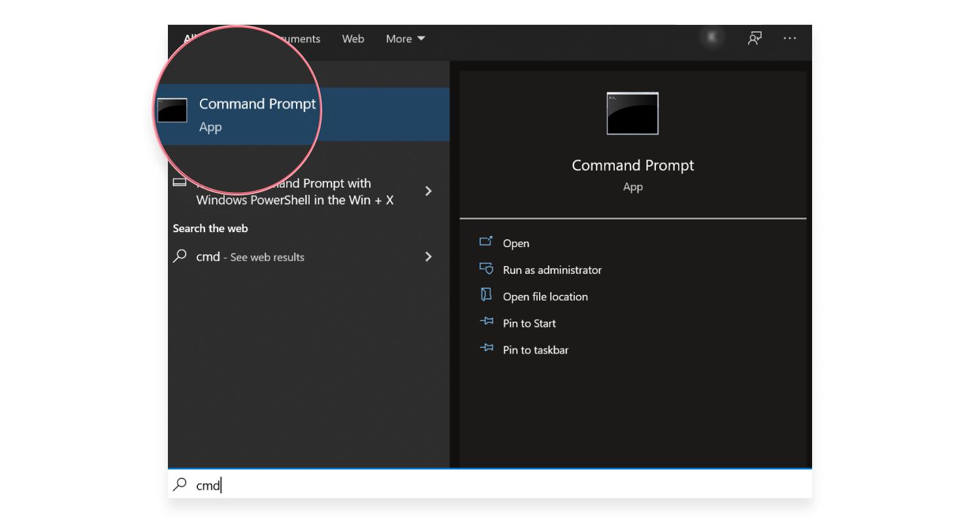This screenshot has width=980, height=523.
Task: Click the feedback icon in search header
Action: 755,39
